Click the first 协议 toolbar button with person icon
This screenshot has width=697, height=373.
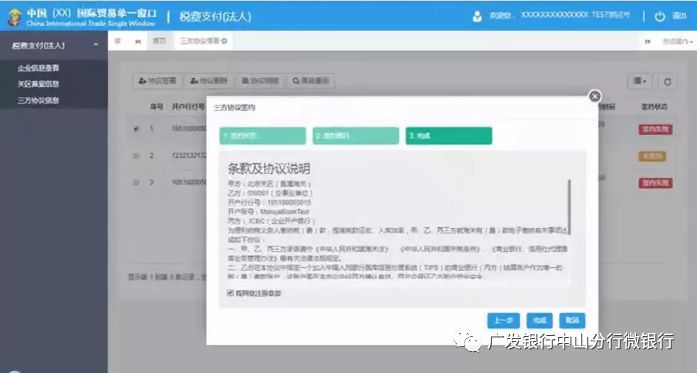click(x=157, y=81)
